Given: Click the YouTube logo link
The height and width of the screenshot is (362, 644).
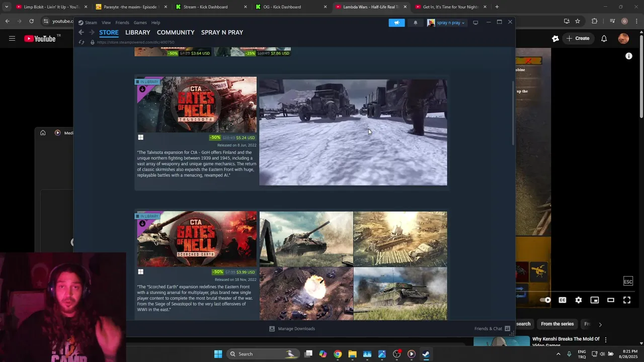Looking at the screenshot, I should (x=40, y=38).
